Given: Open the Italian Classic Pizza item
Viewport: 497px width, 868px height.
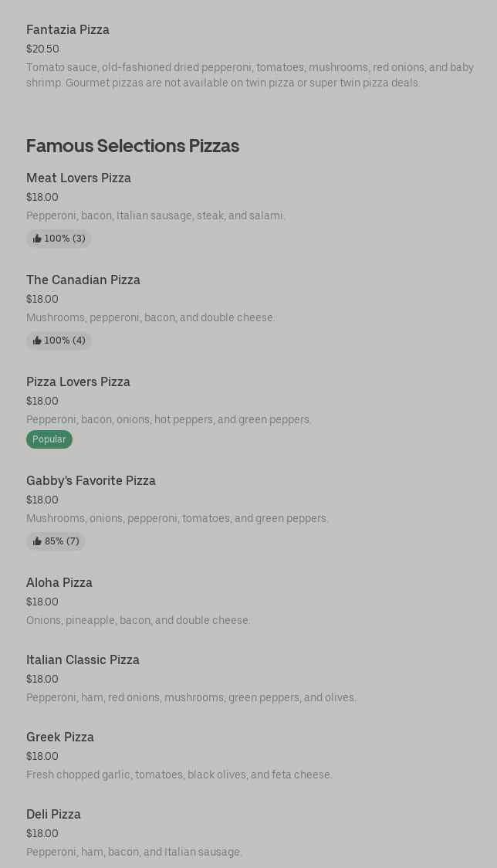Looking at the screenshot, I should (83, 660).
